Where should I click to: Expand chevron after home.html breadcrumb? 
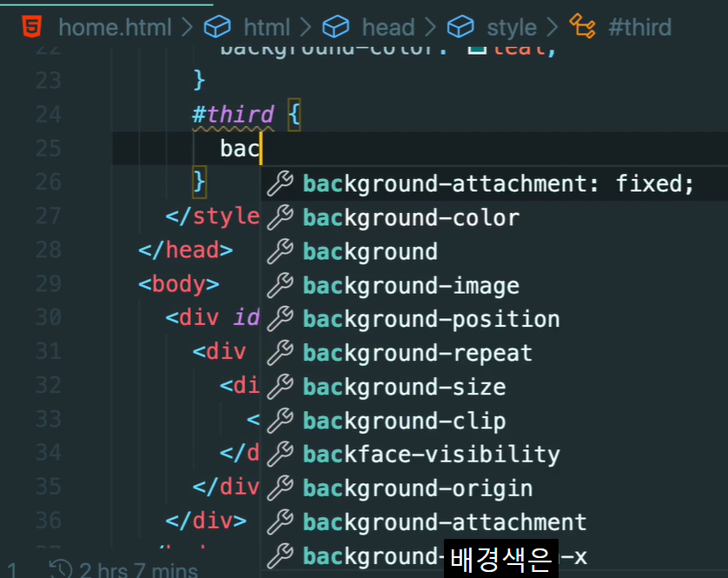pyautogui.click(x=187, y=28)
